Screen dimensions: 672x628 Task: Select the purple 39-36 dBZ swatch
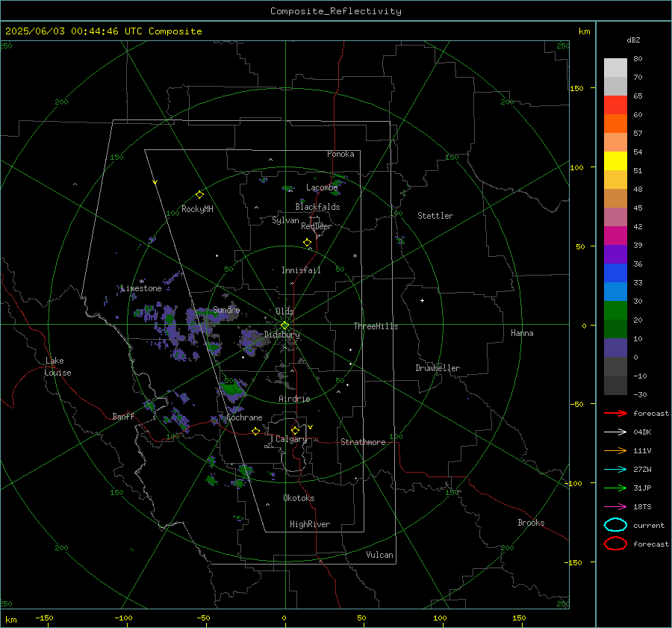tap(615, 254)
